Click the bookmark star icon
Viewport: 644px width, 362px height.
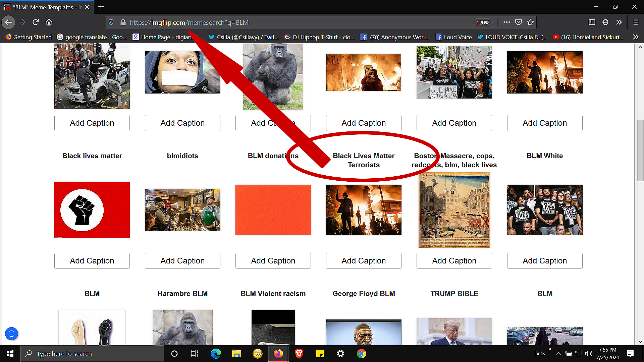(531, 22)
